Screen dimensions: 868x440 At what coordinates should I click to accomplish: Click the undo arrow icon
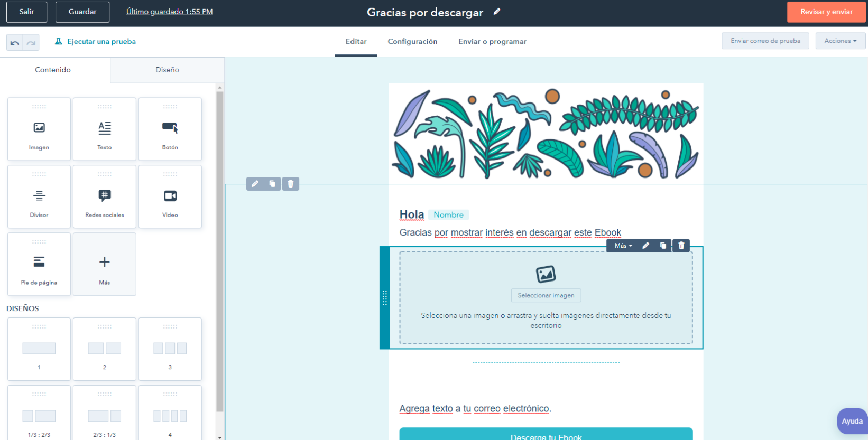(x=15, y=43)
